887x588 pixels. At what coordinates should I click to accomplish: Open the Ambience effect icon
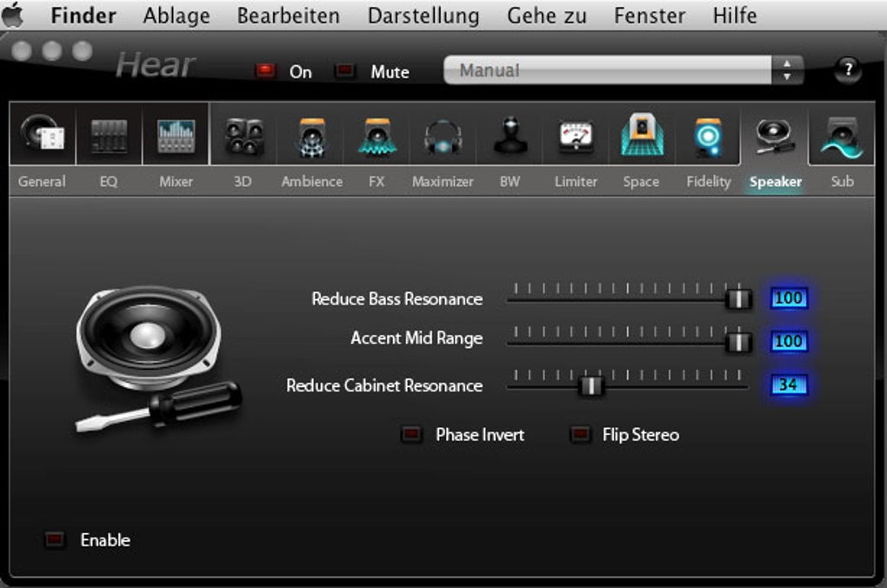311,137
